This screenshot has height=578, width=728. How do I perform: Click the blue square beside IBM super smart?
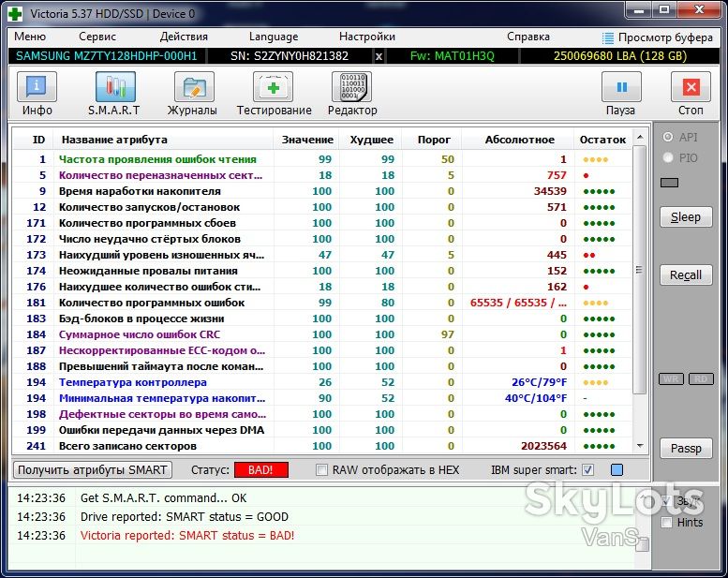click(x=617, y=470)
